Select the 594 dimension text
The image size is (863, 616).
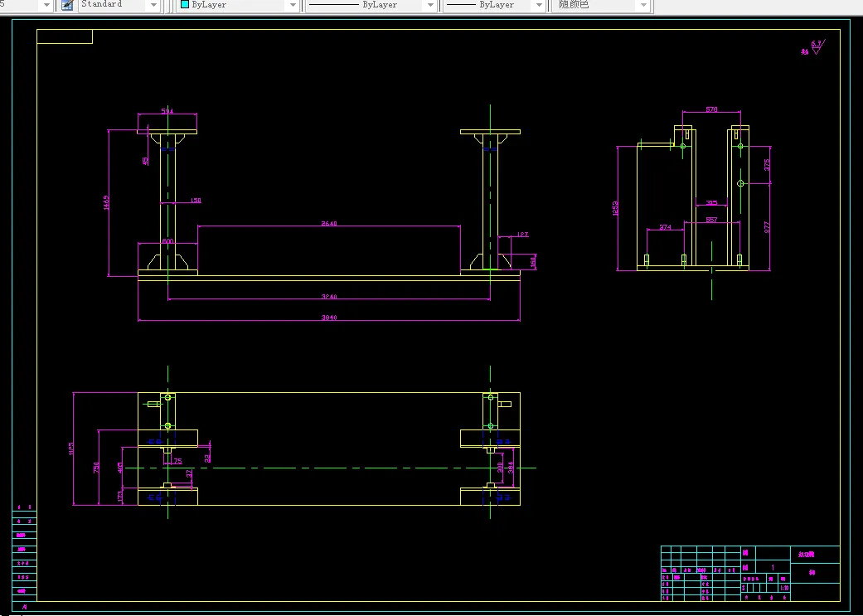[167, 110]
